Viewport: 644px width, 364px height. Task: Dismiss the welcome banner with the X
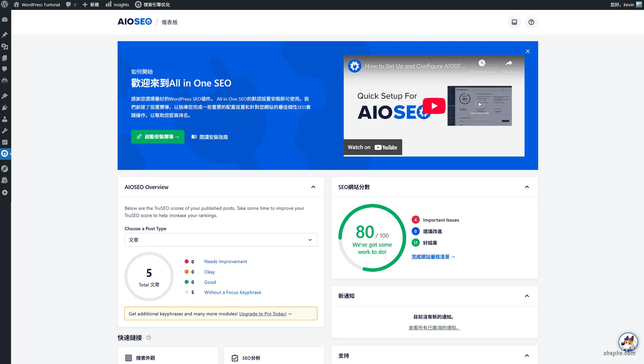pos(527,51)
